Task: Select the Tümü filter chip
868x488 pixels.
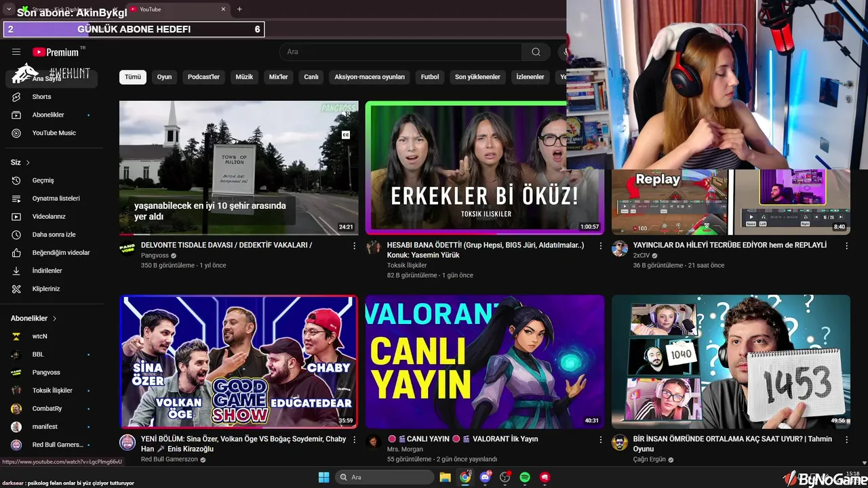Action: (133, 77)
